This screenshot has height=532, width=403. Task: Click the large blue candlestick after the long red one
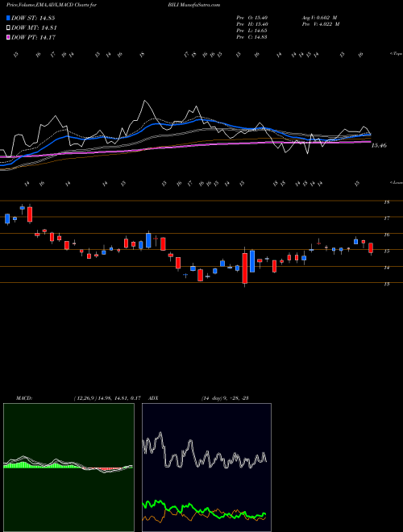[x=252, y=261]
